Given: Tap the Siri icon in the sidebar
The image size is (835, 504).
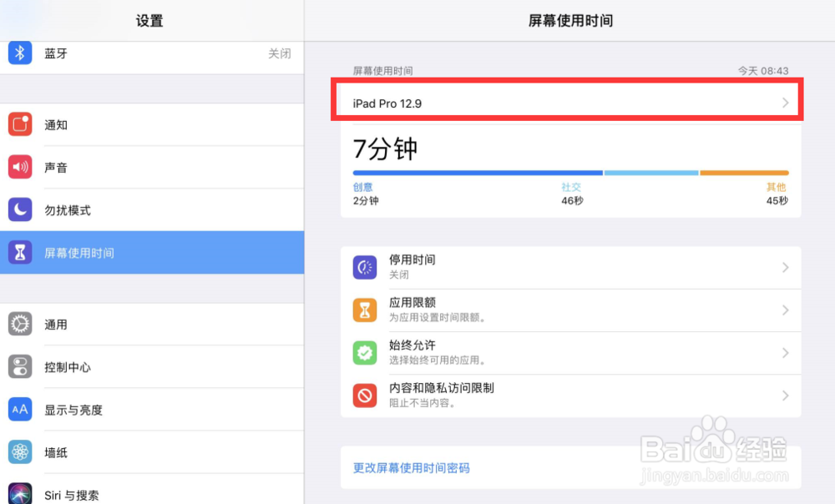Looking at the screenshot, I should coord(20,493).
